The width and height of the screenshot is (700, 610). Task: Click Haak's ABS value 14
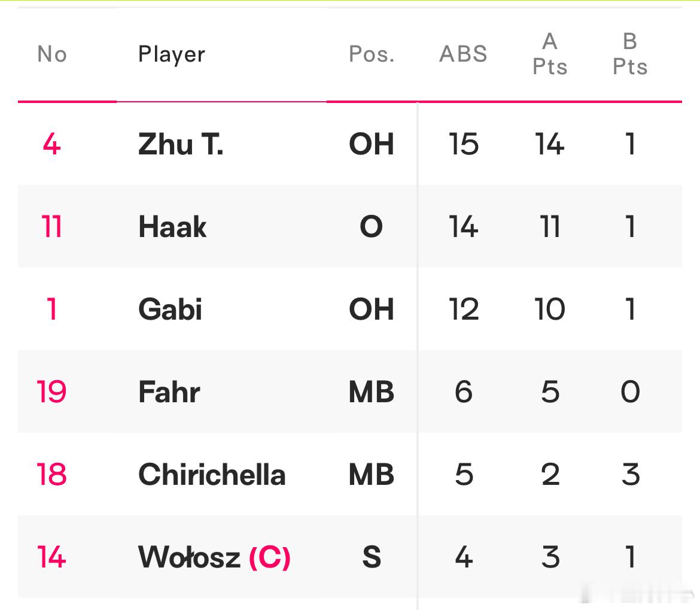click(x=464, y=226)
